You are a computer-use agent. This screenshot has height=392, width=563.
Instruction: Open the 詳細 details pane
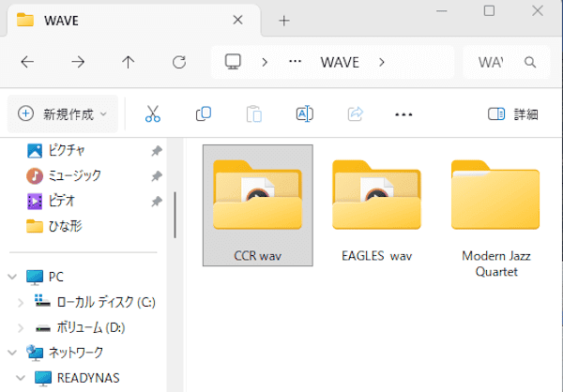(513, 114)
